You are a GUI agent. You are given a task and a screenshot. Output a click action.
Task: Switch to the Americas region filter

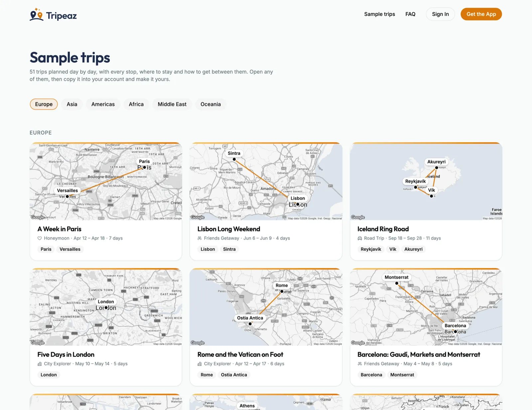point(103,104)
